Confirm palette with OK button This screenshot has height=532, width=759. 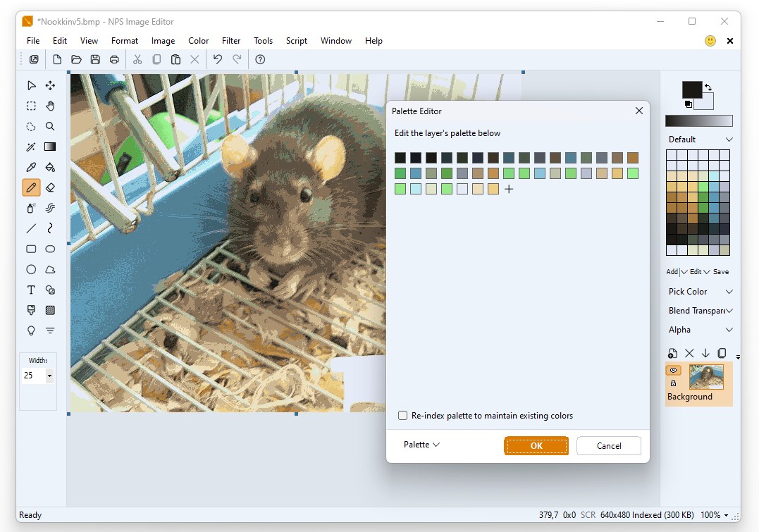[536, 446]
